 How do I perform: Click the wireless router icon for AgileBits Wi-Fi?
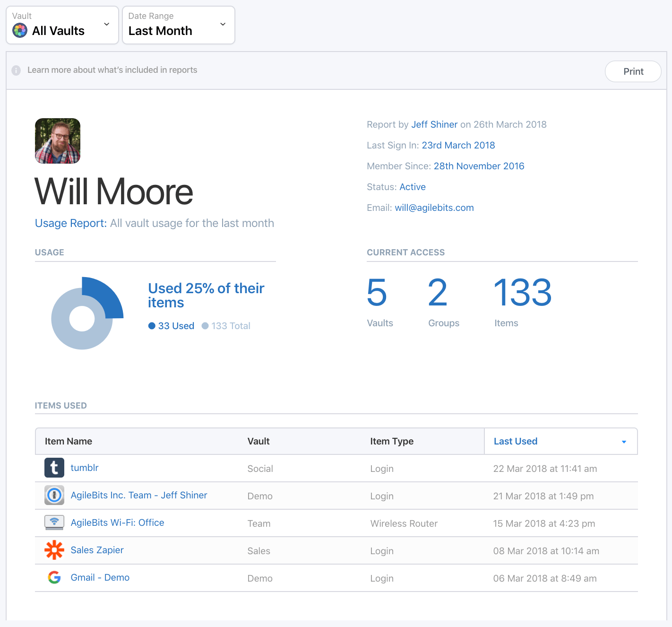54,522
